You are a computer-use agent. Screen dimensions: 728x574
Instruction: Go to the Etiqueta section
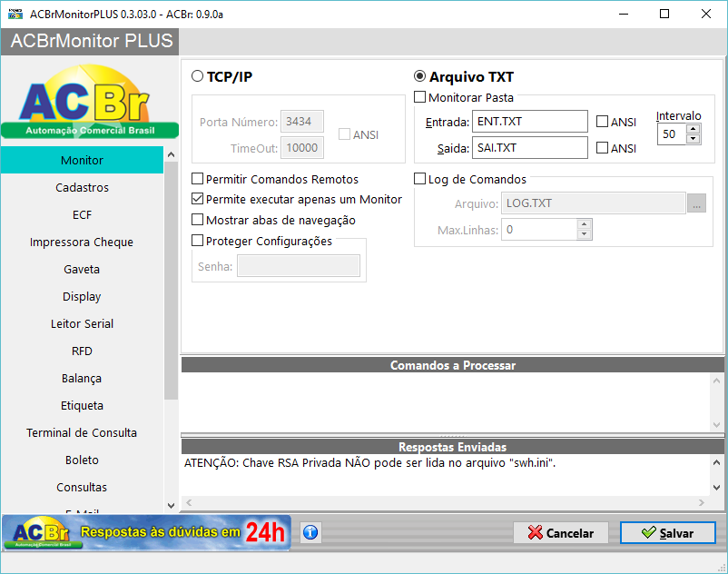(x=83, y=405)
